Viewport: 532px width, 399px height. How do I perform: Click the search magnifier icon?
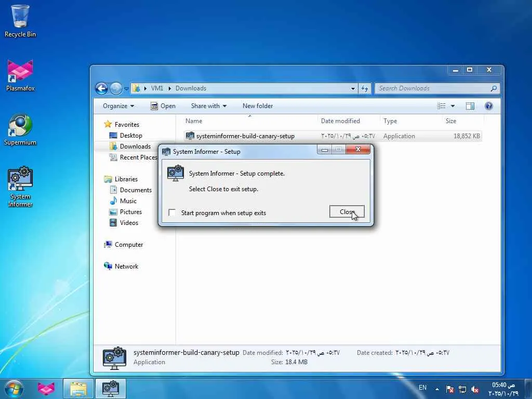(x=494, y=88)
